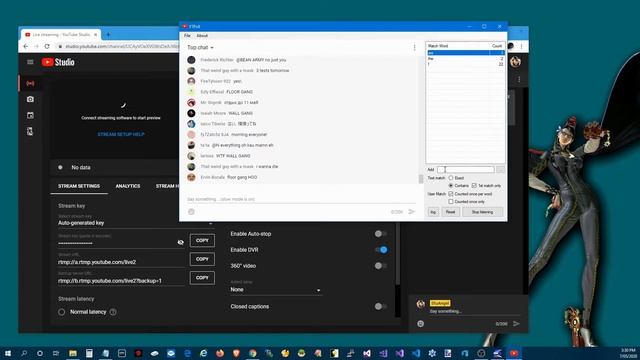Screen dimensions: 640x360
Task: Open About menu in YTPoll
Action: click(x=202, y=36)
